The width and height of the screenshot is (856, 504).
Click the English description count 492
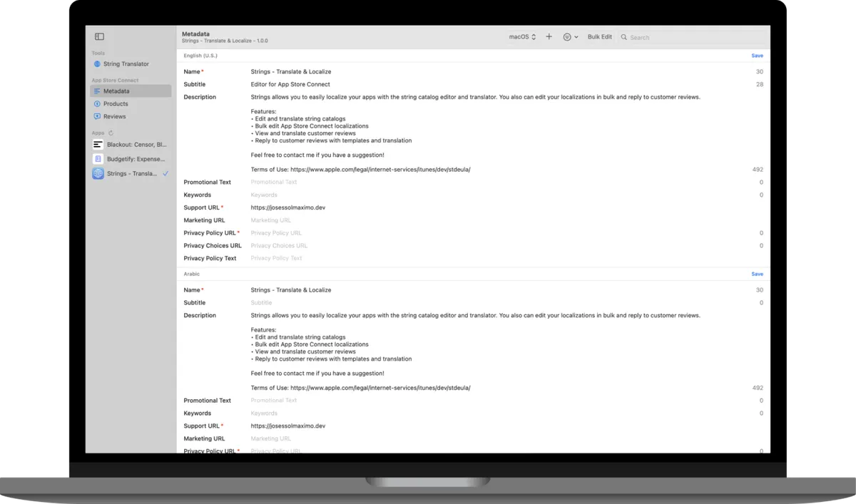click(758, 170)
